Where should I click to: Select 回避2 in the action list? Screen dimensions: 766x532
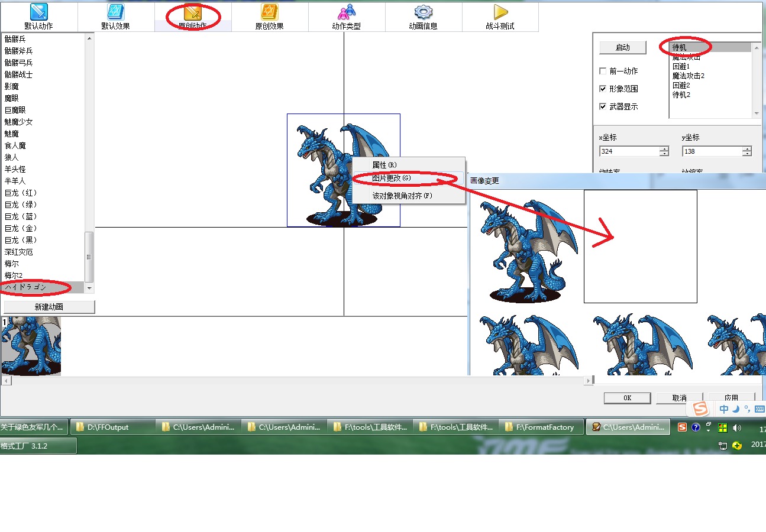710,85
